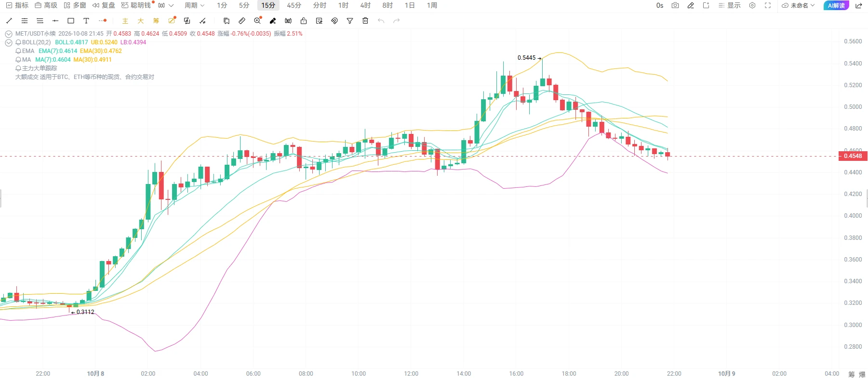This screenshot has height=380, width=868.
Task: Select the rectangle drawing tool
Action: pos(71,21)
